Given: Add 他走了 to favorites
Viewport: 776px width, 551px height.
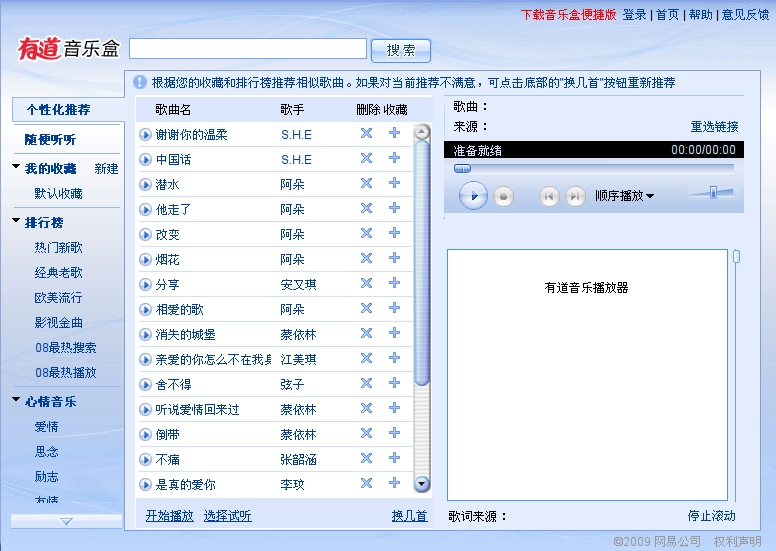Looking at the screenshot, I should pyautogui.click(x=394, y=207).
